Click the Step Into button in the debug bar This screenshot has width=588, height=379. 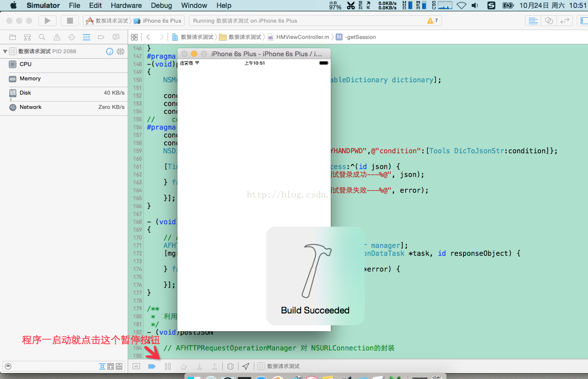[x=199, y=366]
